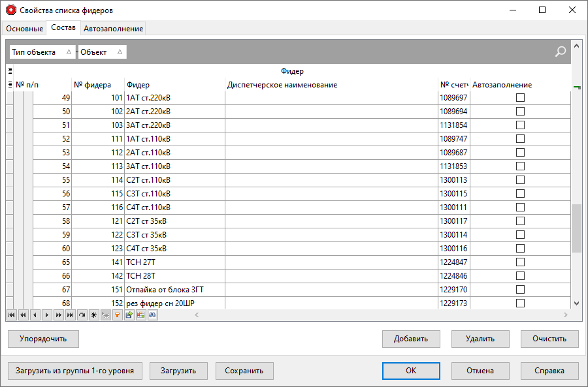
Task: Add a new feeder with Добавить
Action: [x=412, y=339]
